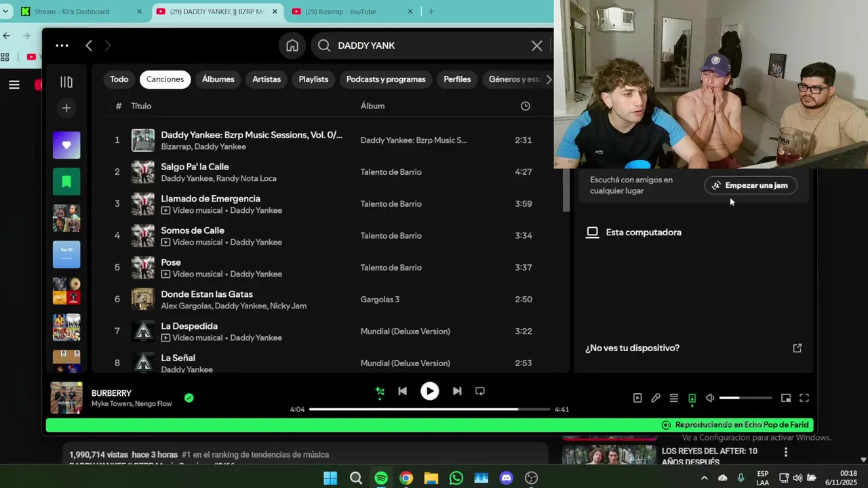Show more filters with the right chevron
Screen dimensions: 868x488
(x=549, y=79)
